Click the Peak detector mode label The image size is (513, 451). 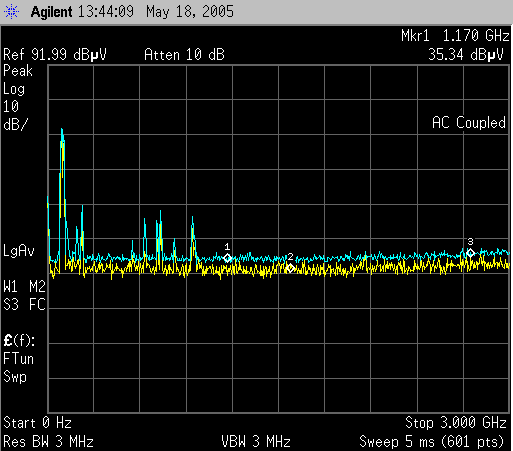(18, 71)
